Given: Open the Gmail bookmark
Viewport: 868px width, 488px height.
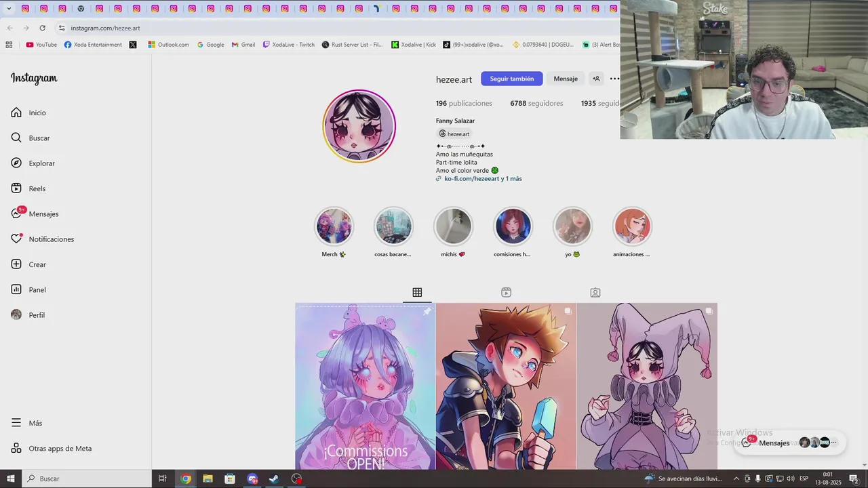Looking at the screenshot, I should (243, 45).
